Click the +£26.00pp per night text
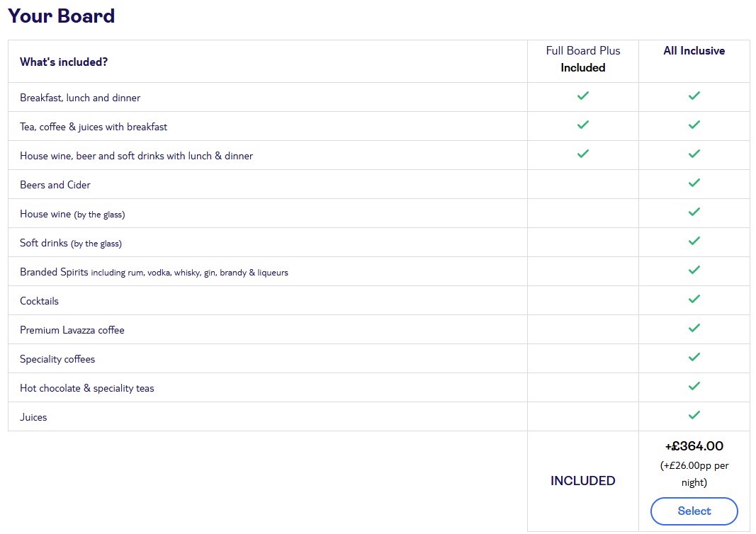Image resolution: width=756 pixels, height=534 pixels. click(694, 474)
